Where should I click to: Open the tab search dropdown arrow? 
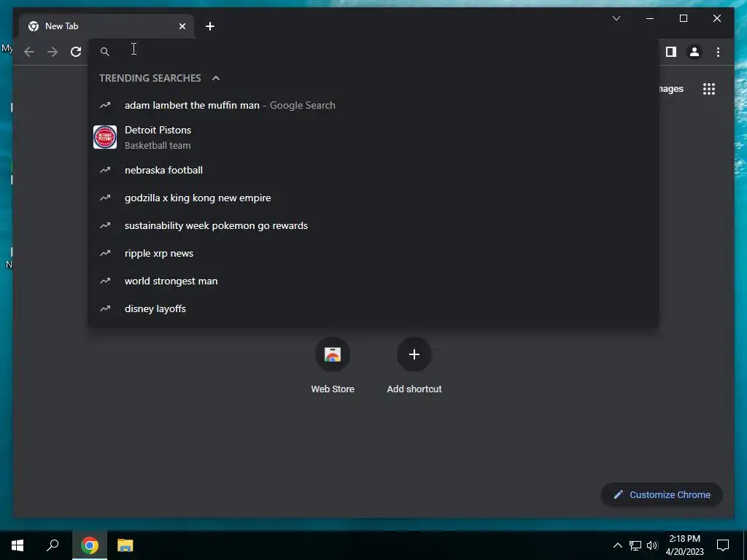(616, 18)
